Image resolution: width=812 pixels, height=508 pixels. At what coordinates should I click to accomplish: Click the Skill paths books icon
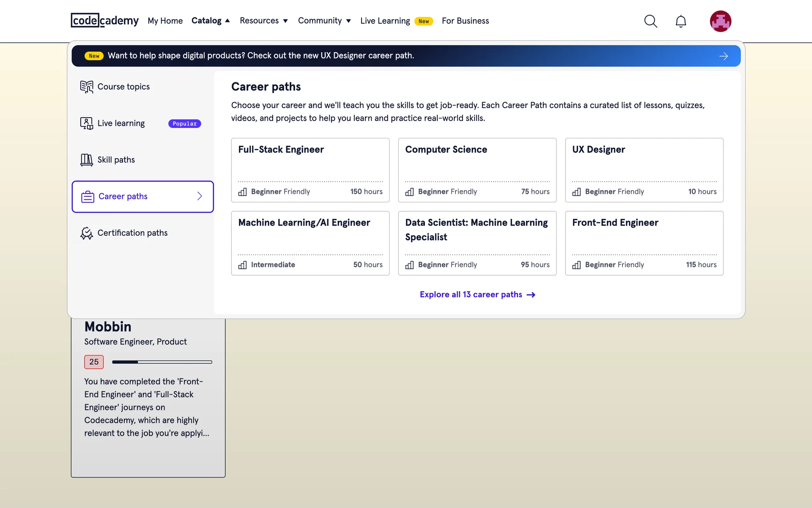tap(87, 160)
